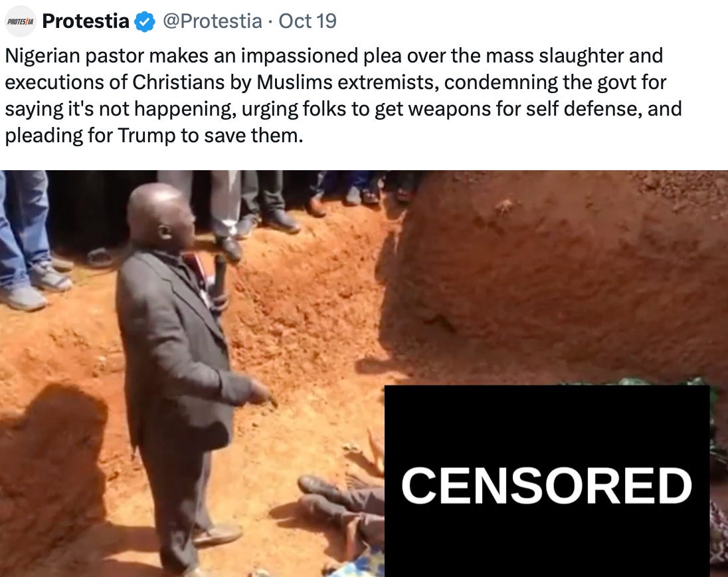Open the Protestia display name link
This screenshot has width=728, height=577.
point(86,21)
